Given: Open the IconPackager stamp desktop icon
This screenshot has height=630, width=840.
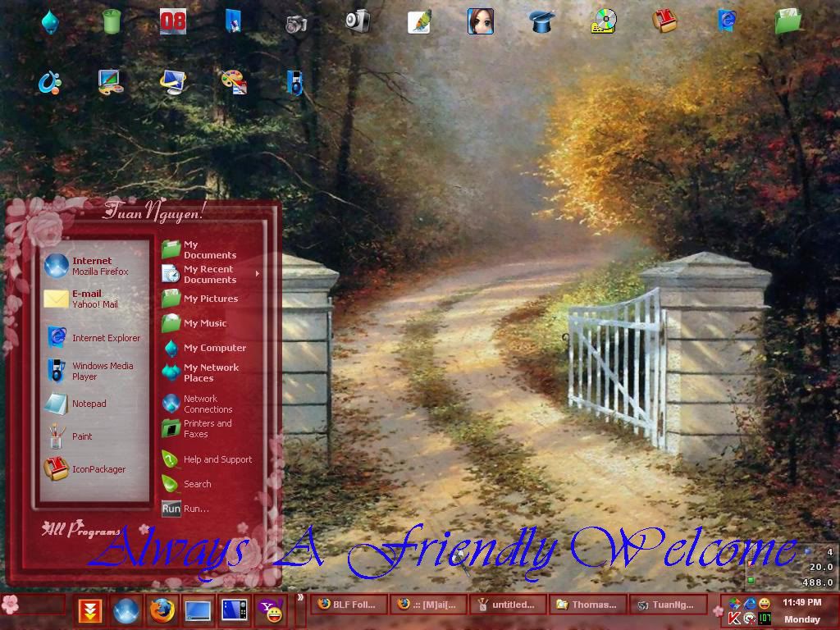Looking at the screenshot, I should (x=664, y=21).
